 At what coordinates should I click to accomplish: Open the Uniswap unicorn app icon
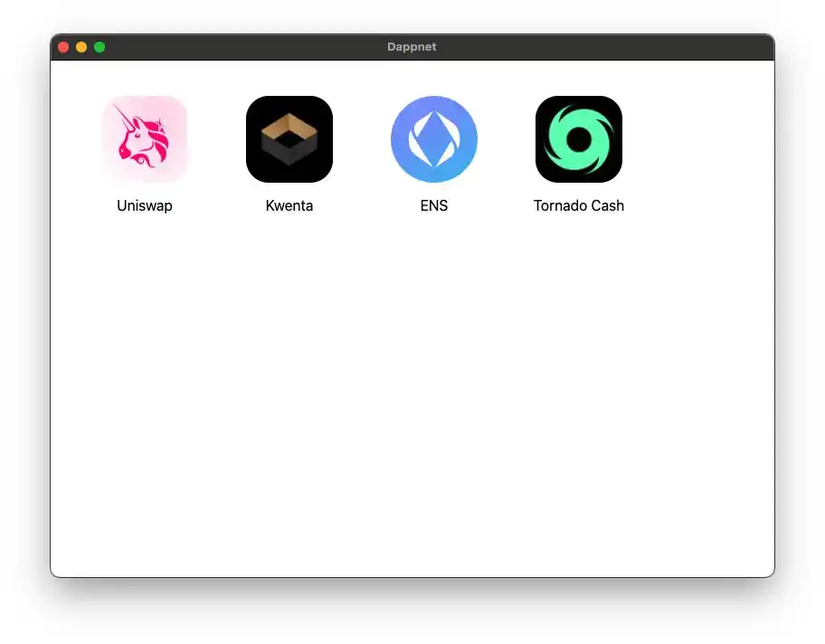[x=145, y=139]
